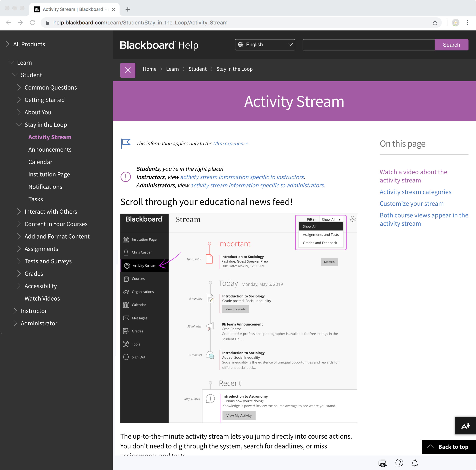
Task: Click the purple X close navigation button
Action: 128,70
